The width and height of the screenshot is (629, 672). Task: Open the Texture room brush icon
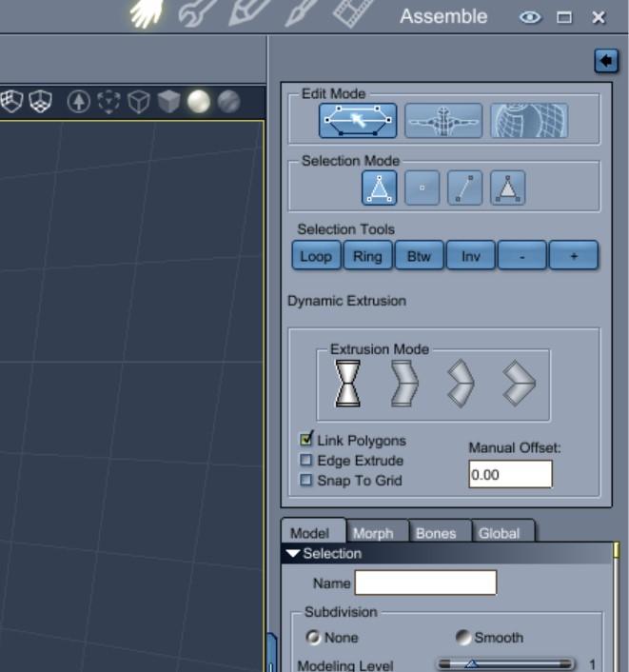(302, 12)
